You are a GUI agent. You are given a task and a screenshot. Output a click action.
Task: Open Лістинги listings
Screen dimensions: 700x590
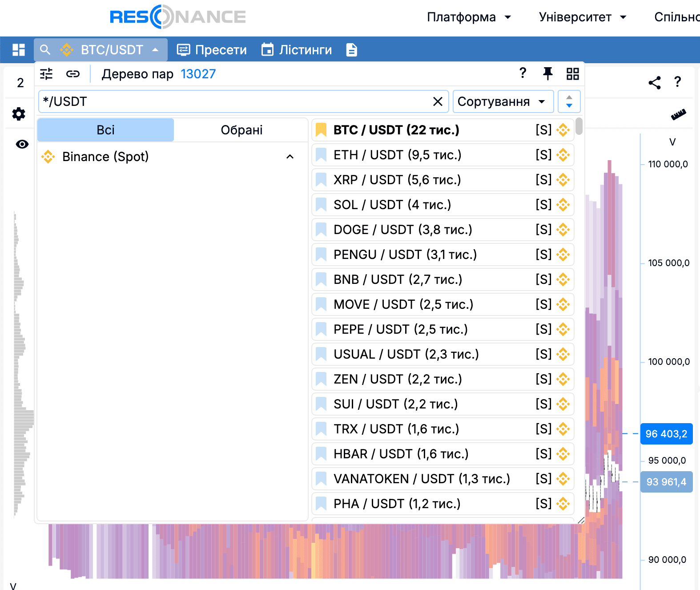(x=296, y=50)
